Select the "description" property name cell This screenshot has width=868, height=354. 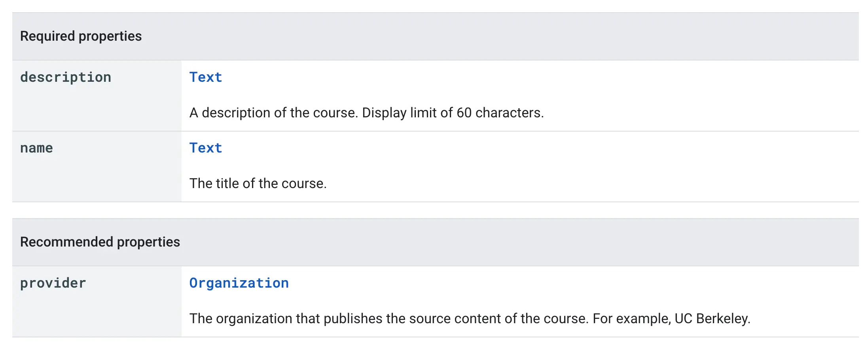(66, 77)
